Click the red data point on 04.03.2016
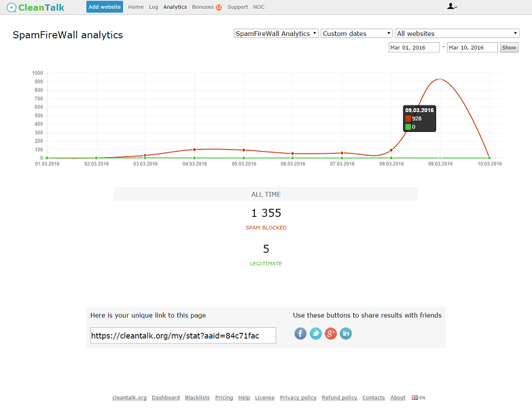This screenshot has height=408, width=532. 194,150
